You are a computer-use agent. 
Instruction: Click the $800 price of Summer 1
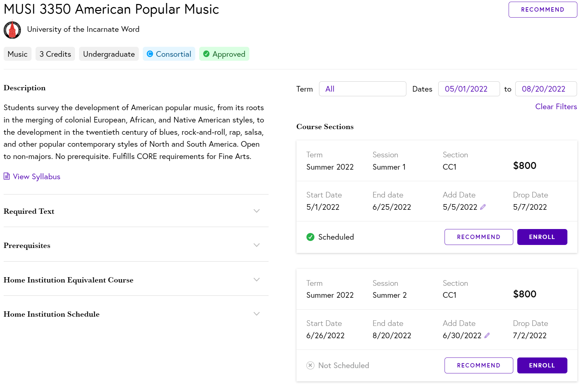pos(525,166)
